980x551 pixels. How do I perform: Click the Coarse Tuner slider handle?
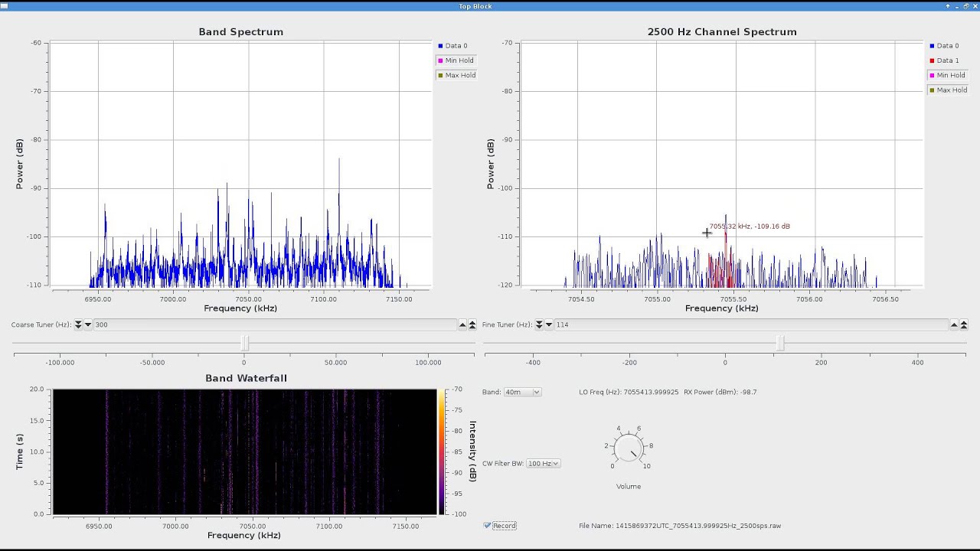point(245,343)
